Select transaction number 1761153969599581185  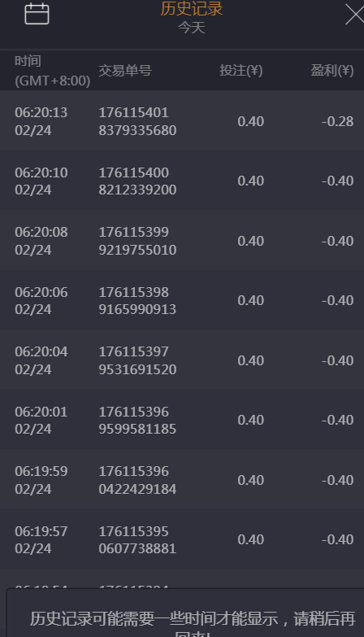point(137,420)
